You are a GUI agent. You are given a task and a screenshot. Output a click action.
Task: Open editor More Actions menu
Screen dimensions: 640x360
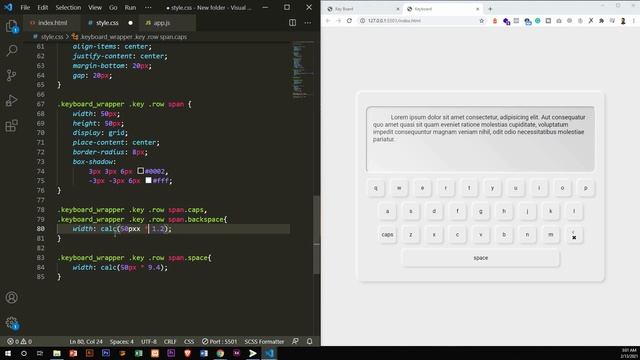308,23
